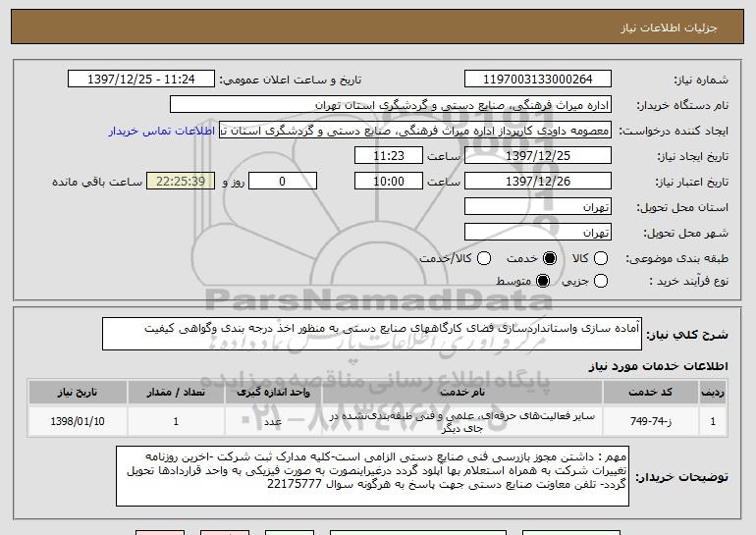Click the کد خدمت column header

pos(650,393)
